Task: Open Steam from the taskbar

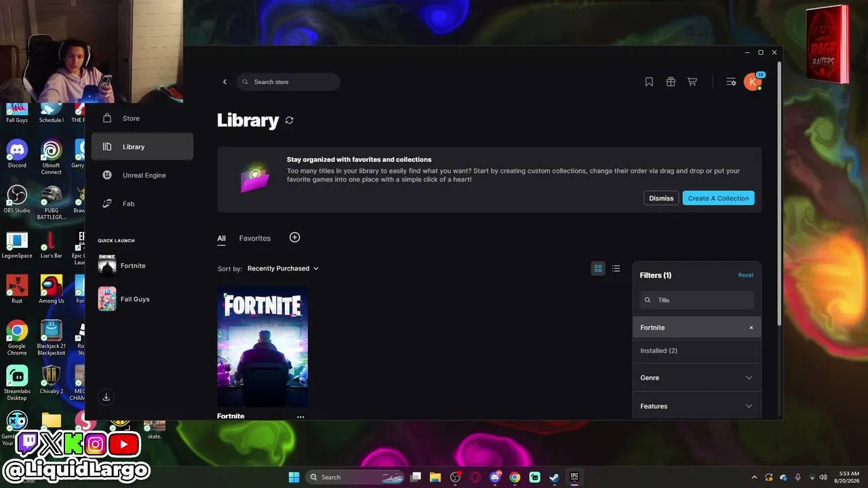Action: coord(554,477)
